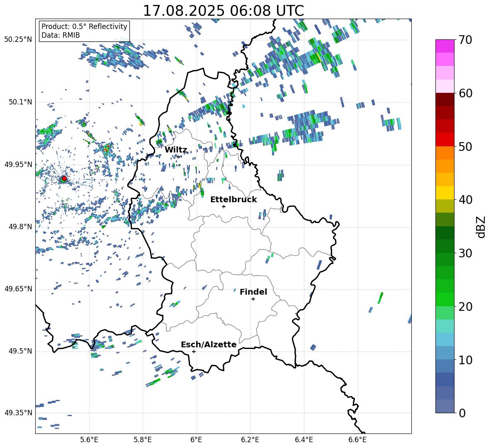Click the 60 tick on colorbar
Image resolution: width=491 pixels, height=448 pixels.
pos(465,93)
